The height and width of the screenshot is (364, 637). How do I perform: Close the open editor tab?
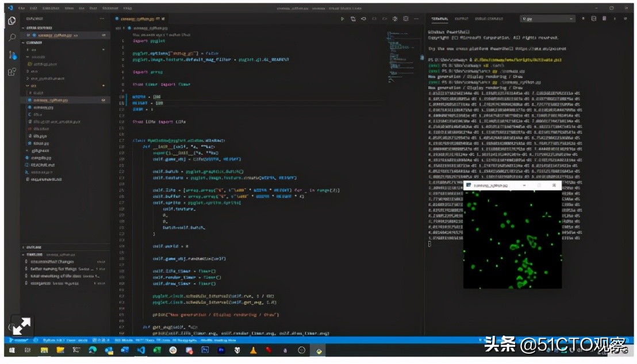(x=163, y=19)
